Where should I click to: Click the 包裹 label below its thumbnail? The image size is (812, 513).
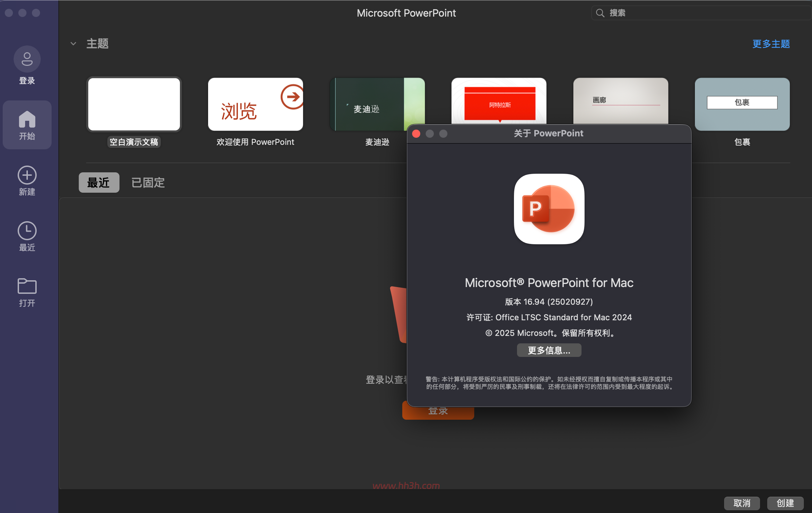[742, 142]
